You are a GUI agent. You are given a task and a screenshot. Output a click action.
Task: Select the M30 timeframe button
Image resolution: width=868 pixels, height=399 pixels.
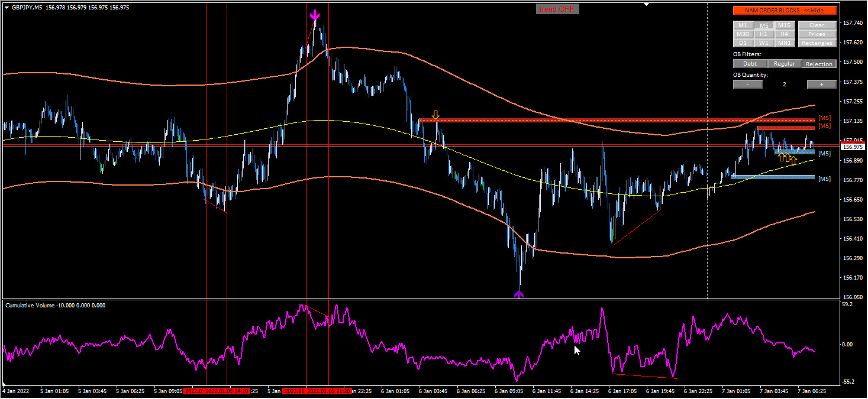pos(743,34)
